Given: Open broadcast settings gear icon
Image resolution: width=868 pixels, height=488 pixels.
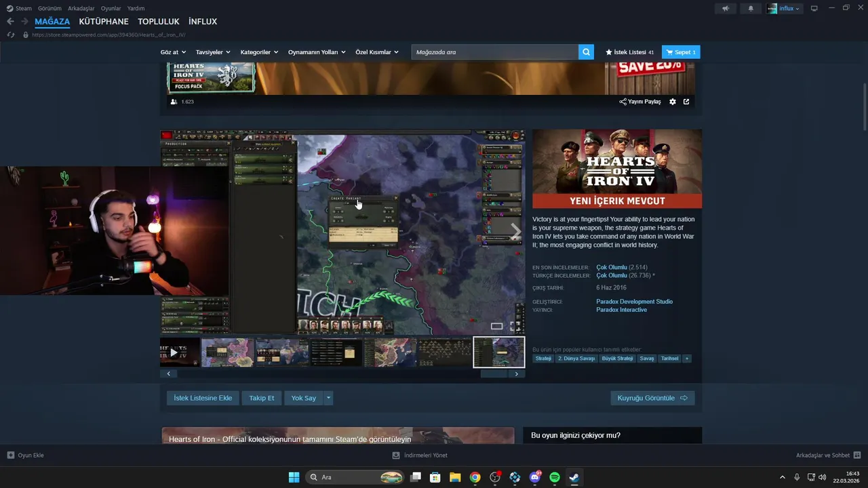Looking at the screenshot, I should coord(673,102).
